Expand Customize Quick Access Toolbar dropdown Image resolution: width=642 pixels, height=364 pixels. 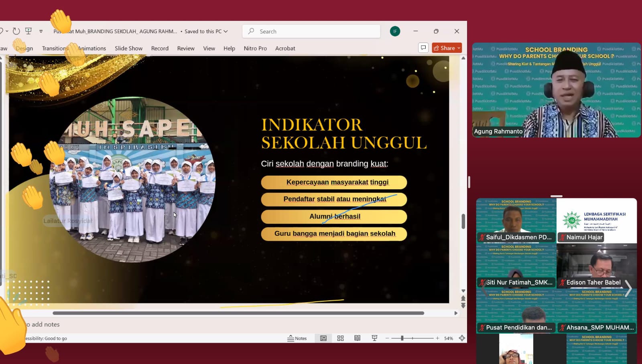tap(41, 31)
